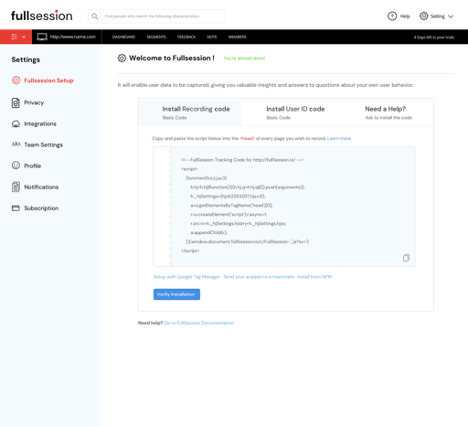Follow the Go to FullSession Documentation link
This screenshot has width=468, height=427.
point(199,323)
